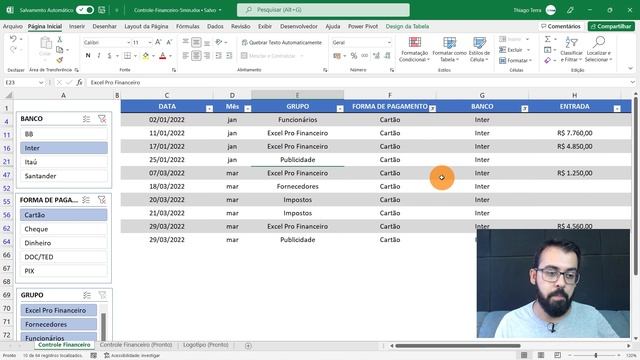Underline text with the S button
Image resolution: width=640 pixels, height=360 pixels.
(x=109, y=56)
